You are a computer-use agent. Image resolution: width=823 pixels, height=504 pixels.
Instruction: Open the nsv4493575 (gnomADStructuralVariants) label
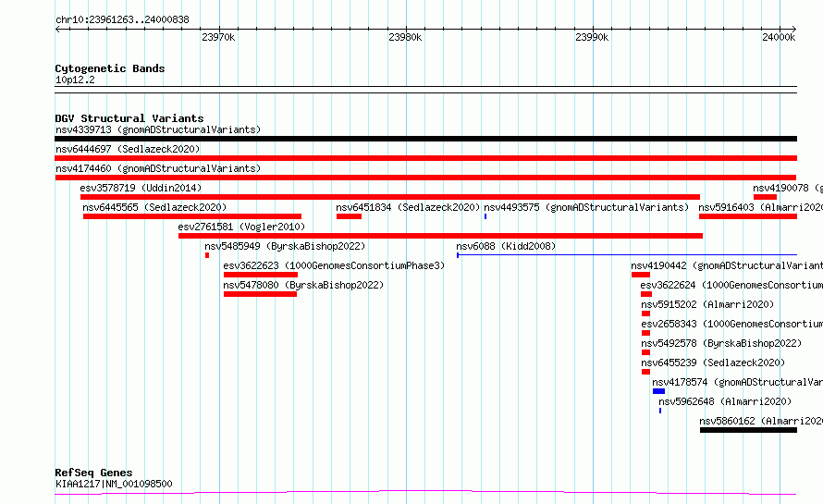click(586, 207)
